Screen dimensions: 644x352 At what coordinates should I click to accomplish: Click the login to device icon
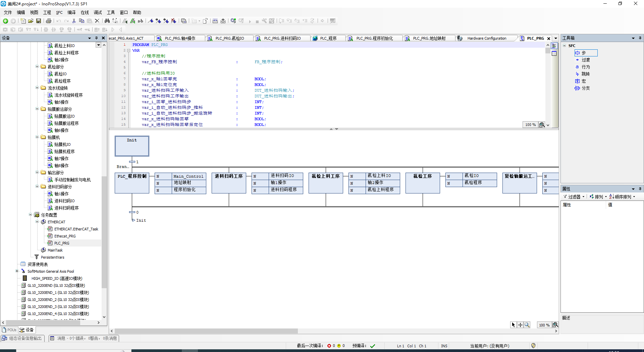pos(233,21)
